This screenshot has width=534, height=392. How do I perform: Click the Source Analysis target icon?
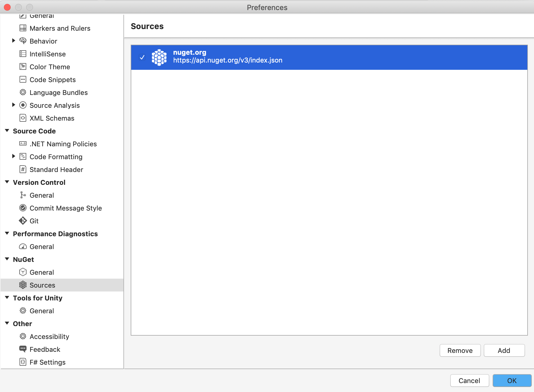pyautogui.click(x=23, y=105)
